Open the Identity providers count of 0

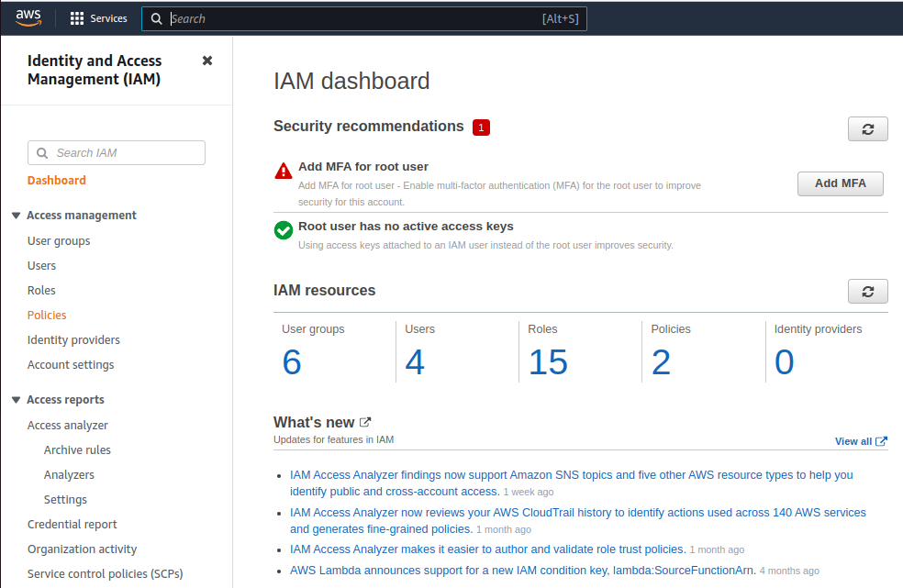click(785, 362)
